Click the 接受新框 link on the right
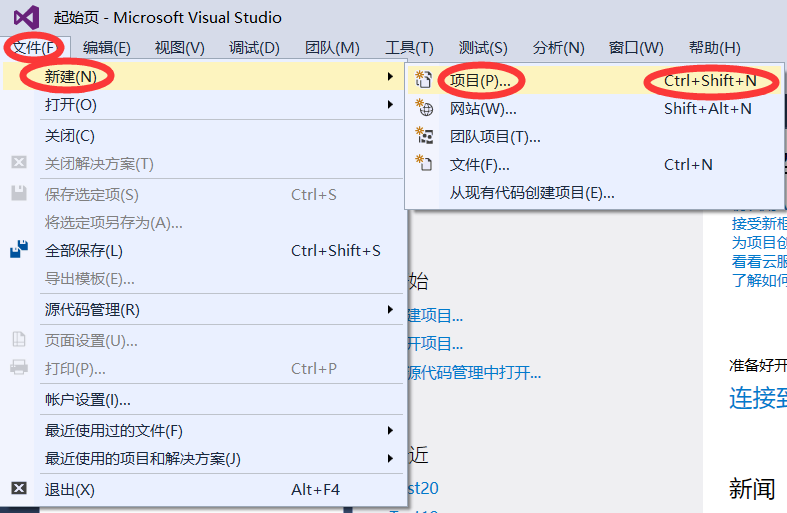This screenshot has width=787, height=513. (759, 223)
